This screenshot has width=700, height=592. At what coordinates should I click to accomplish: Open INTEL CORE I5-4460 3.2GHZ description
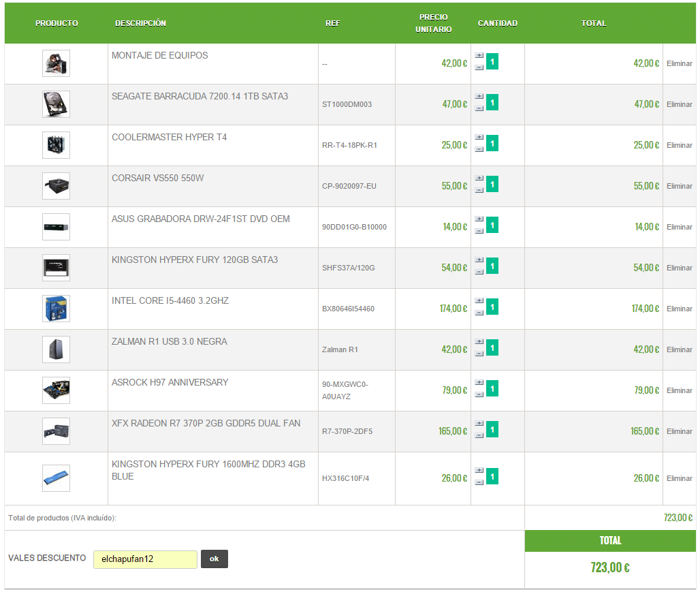pos(170,300)
